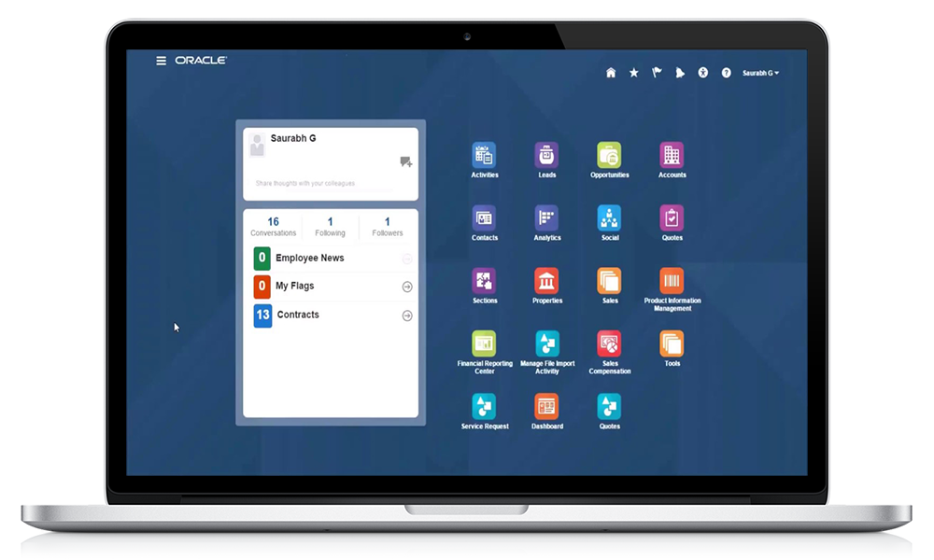
Task: Expand the Contracts arrow
Action: [x=407, y=315]
